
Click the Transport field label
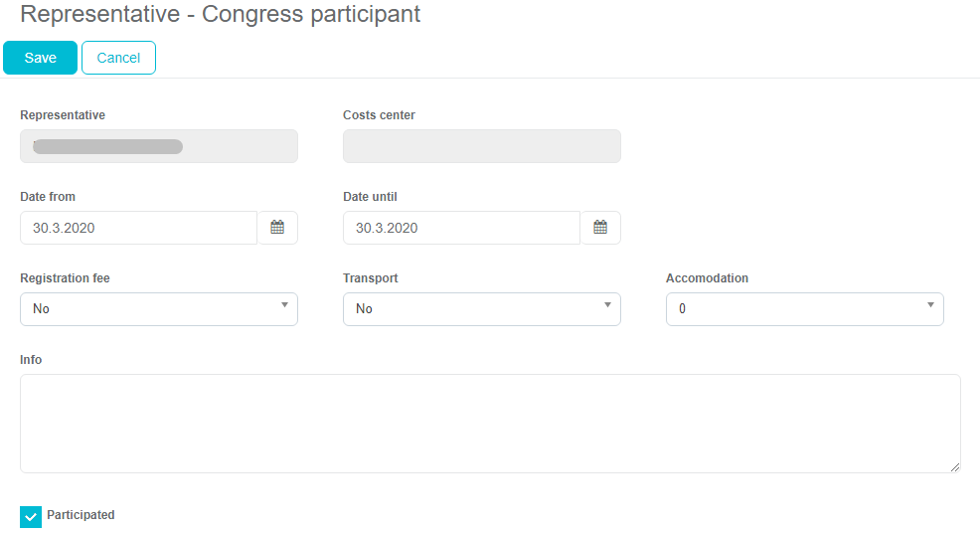coord(371,278)
